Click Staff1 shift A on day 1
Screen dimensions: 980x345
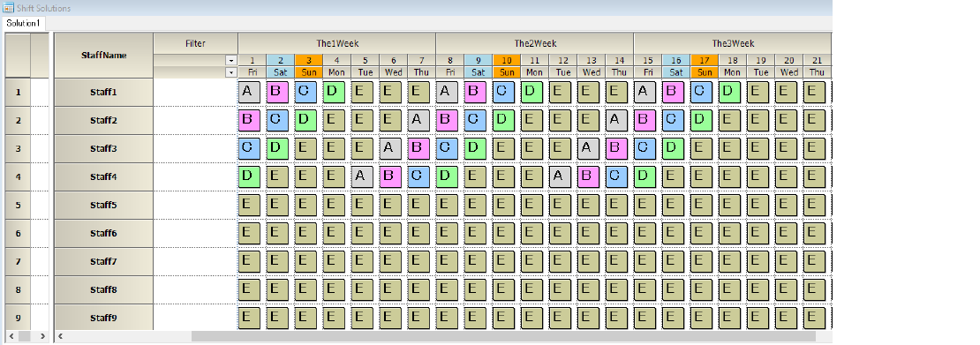(x=249, y=92)
